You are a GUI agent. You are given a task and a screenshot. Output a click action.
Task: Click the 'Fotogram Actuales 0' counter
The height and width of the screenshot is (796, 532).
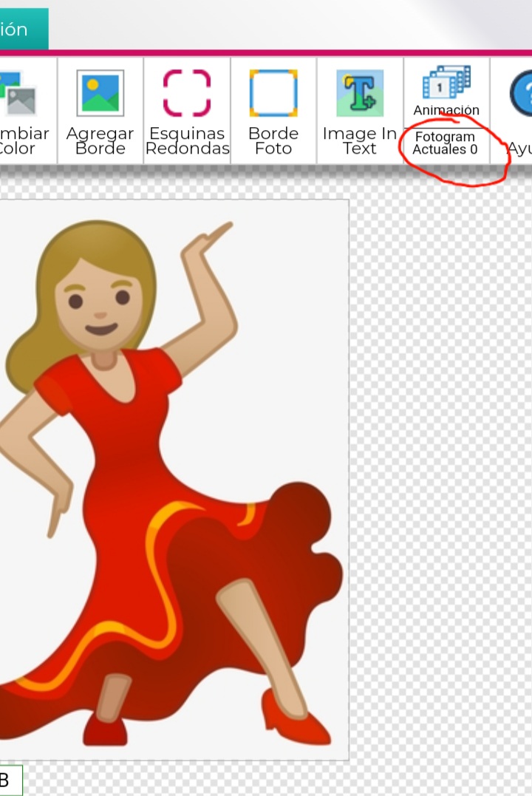445,143
